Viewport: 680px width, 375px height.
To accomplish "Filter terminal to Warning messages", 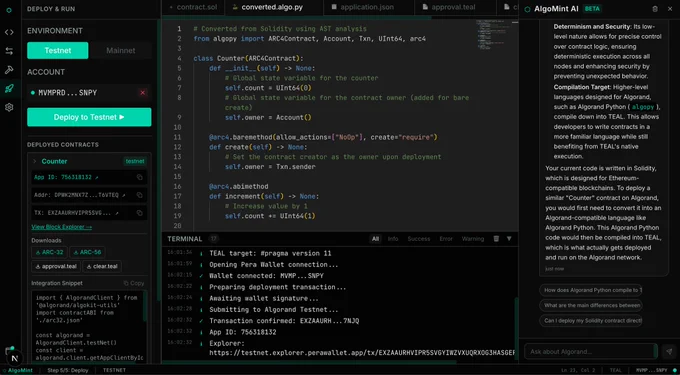I will 473,239.
